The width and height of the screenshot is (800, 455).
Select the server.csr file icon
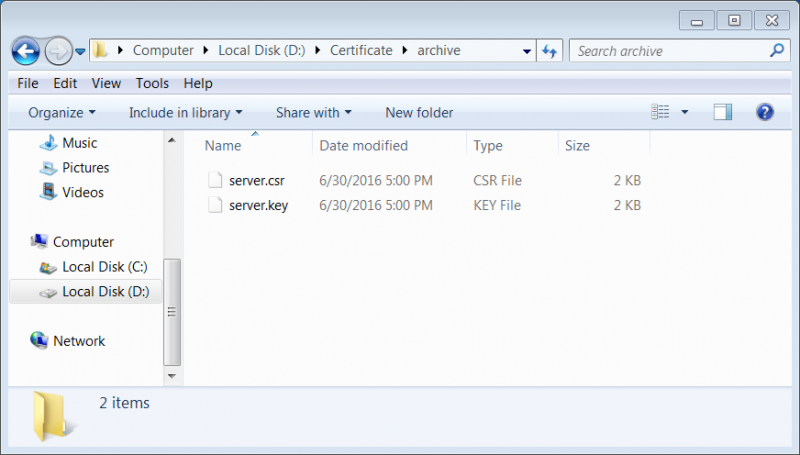click(x=215, y=180)
